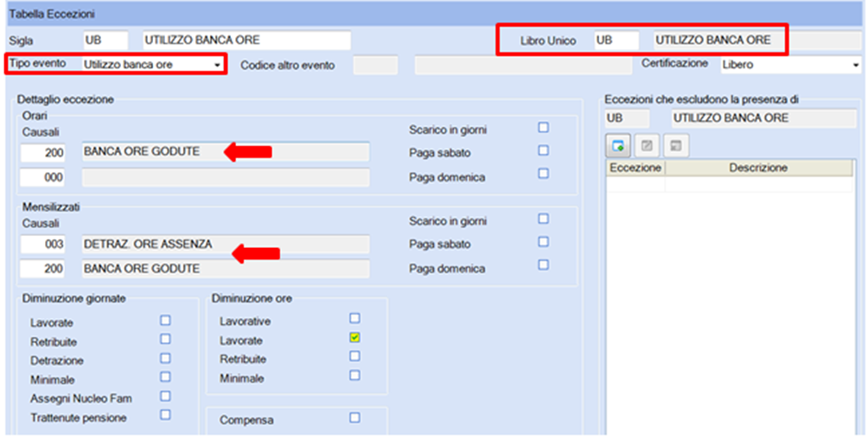Click the Codice altro evento description field
Image resolution: width=868 pixels, height=439 pixels.
[x=523, y=66]
